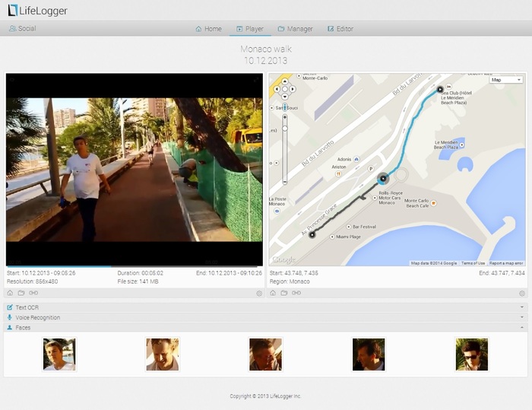This screenshot has height=410, width=532.
Task: Pan the map right
Action: pyautogui.click(x=293, y=89)
